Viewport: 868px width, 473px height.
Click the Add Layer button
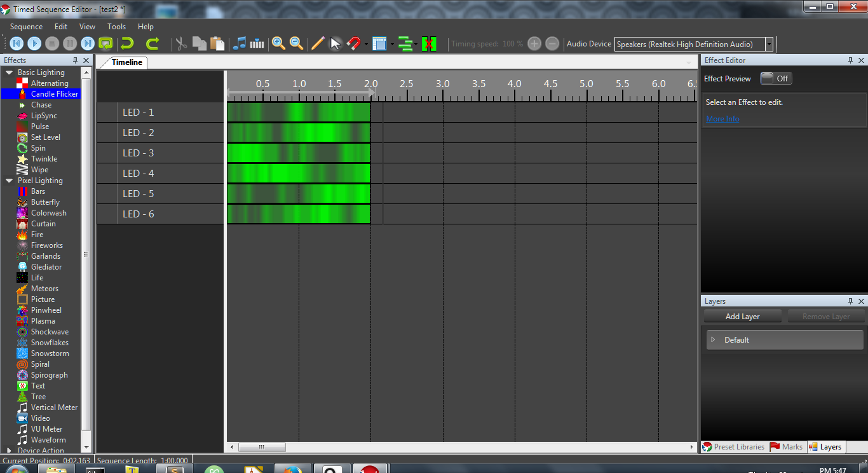coord(742,317)
